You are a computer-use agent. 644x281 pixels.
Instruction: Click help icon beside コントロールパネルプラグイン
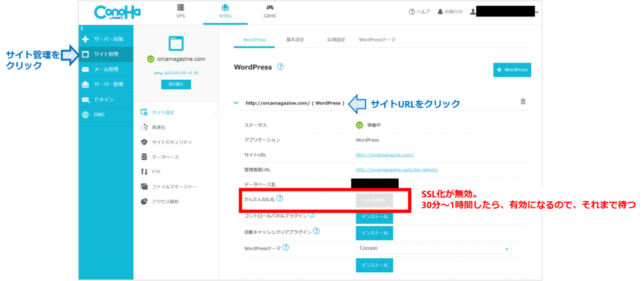(312, 215)
